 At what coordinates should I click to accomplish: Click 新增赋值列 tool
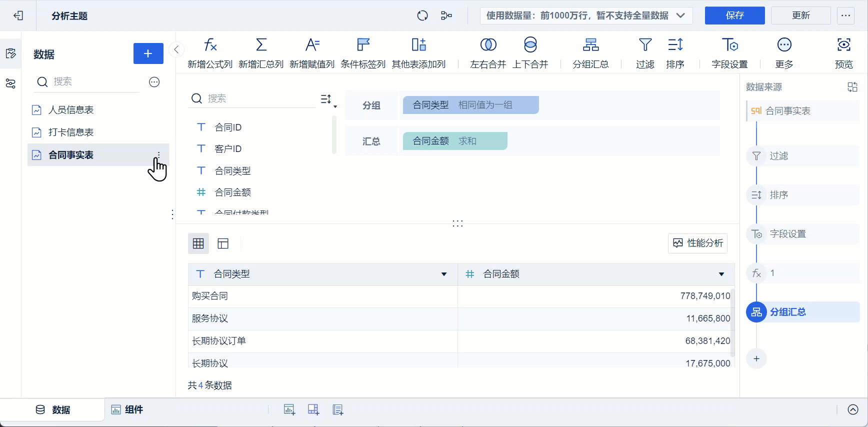pos(312,53)
